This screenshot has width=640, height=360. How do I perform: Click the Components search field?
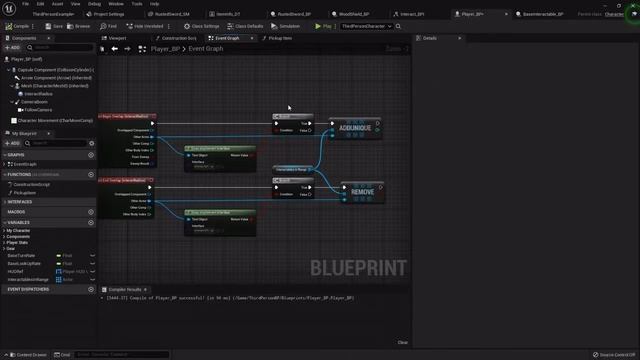[x=60, y=48]
